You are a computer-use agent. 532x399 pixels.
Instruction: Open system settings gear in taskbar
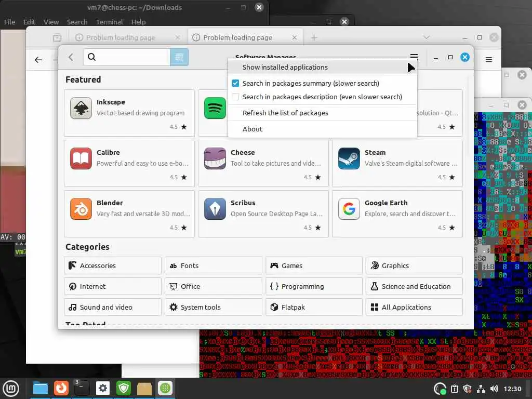(103, 388)
